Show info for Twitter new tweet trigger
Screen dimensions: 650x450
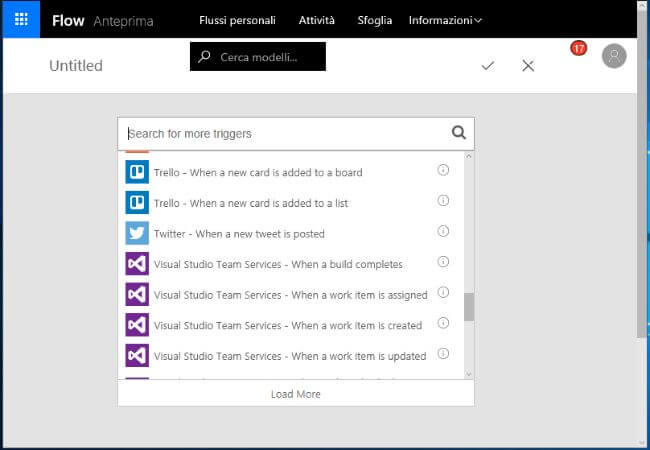click(444, 232)
